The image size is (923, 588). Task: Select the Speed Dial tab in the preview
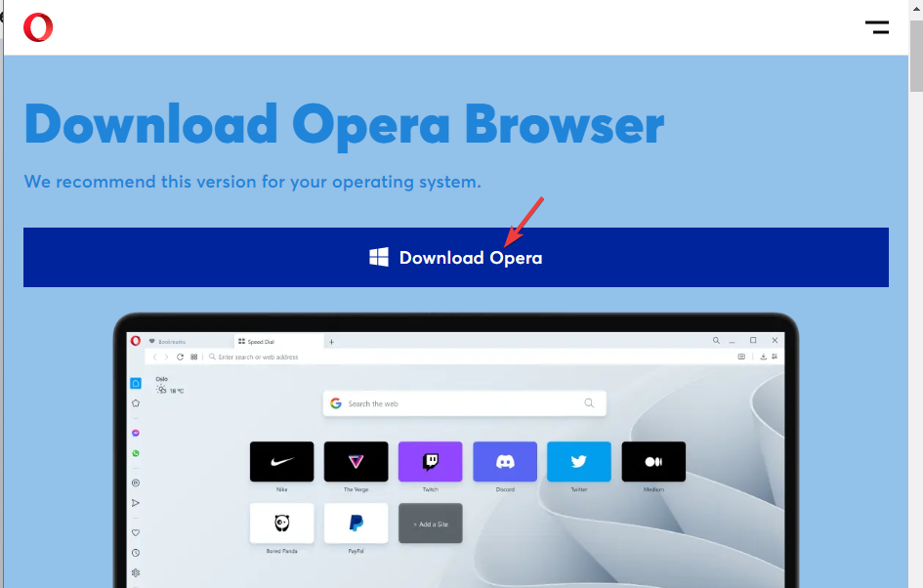278,342
